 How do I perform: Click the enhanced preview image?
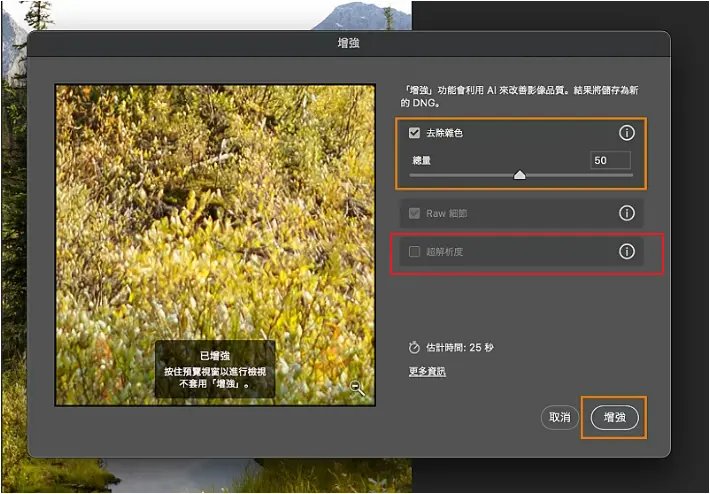(215, 245)
